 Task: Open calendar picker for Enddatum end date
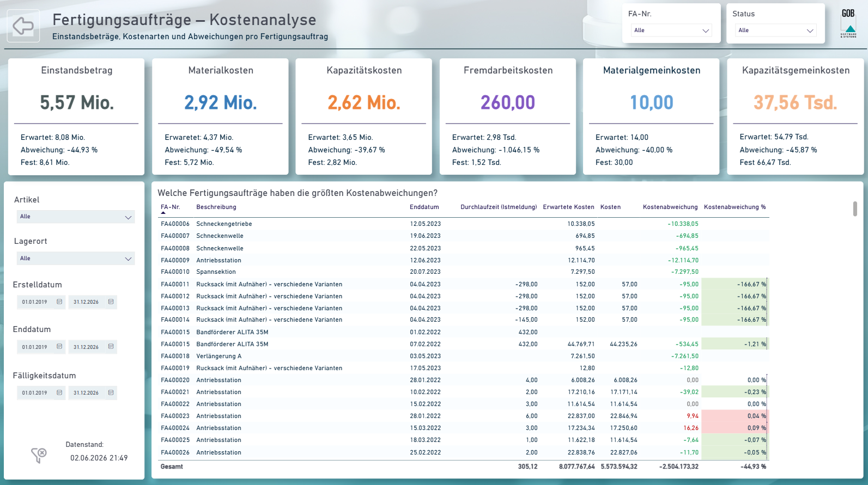111,347
